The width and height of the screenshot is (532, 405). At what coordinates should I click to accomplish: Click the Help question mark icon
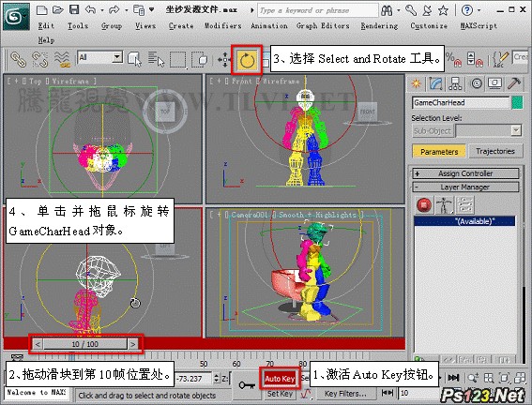[467, 10]
